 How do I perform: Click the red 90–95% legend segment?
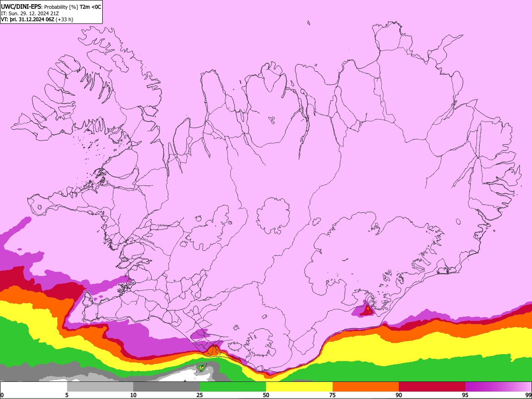click(x=432, y=387)
